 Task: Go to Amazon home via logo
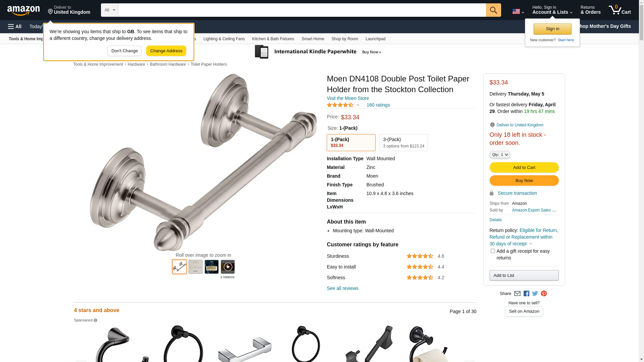[23, 10]
